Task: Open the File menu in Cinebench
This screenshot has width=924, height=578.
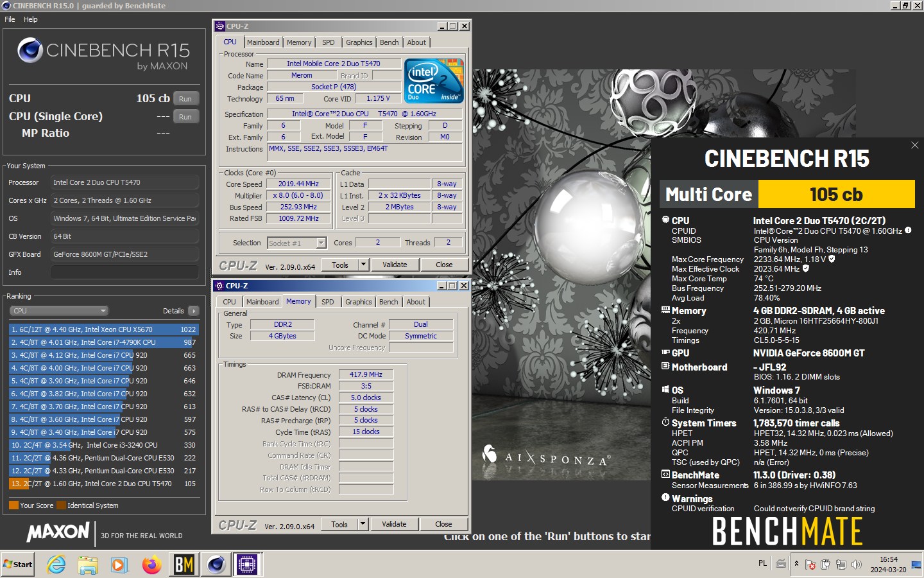Action: pos(10,19)
